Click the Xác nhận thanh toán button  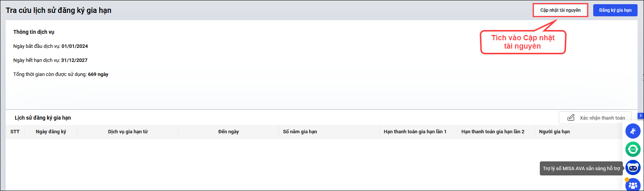pos(595,118)
